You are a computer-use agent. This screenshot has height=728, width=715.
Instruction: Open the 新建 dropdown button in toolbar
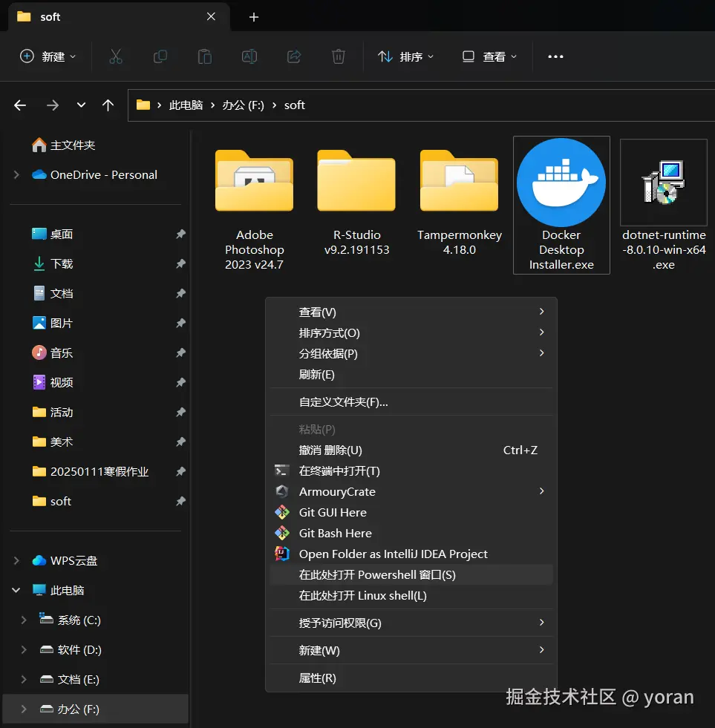[48, 56]
